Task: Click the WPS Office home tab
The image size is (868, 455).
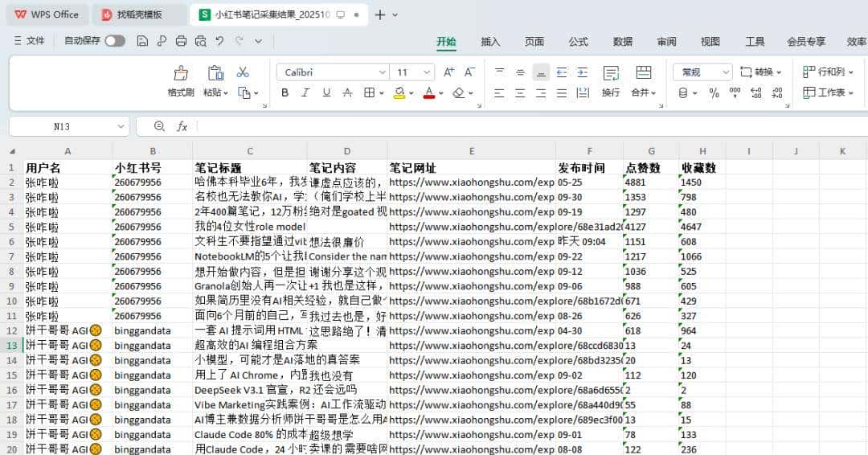Action: [x=47, y=15]
